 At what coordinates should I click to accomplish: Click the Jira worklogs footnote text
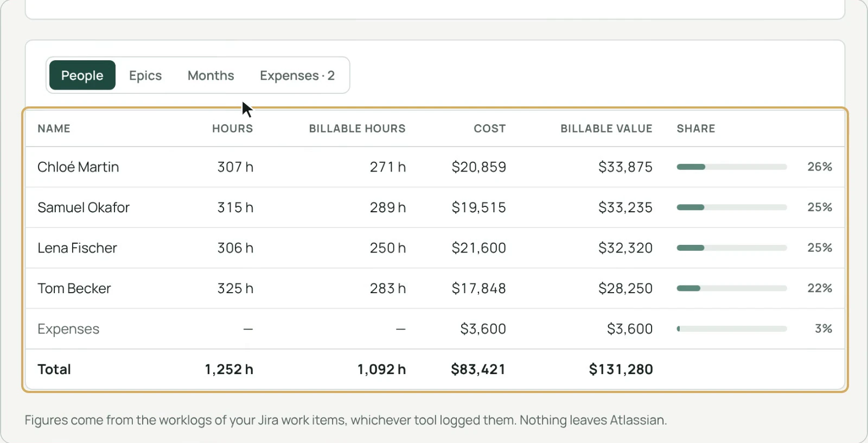point(346,420)
